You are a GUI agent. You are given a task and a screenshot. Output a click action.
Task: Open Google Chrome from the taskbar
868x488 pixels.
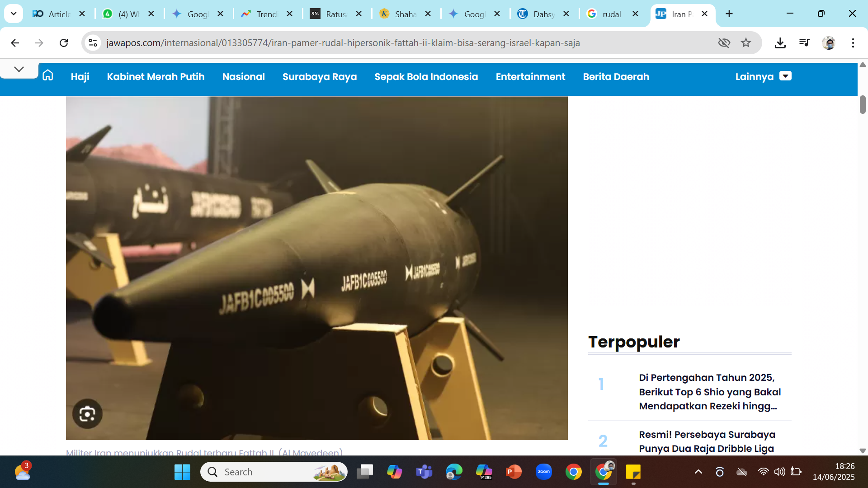pos(573,472)
